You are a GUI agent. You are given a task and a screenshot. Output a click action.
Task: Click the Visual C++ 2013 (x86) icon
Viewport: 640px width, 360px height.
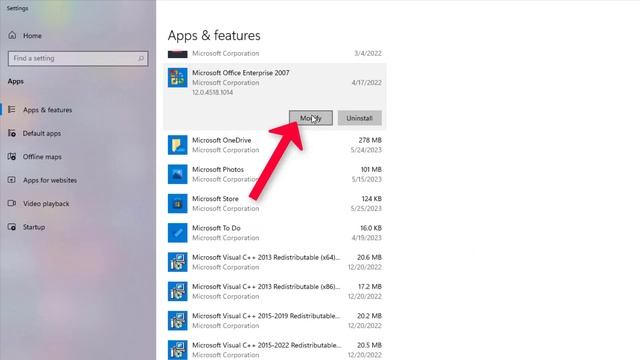click(x=178, y=291)
